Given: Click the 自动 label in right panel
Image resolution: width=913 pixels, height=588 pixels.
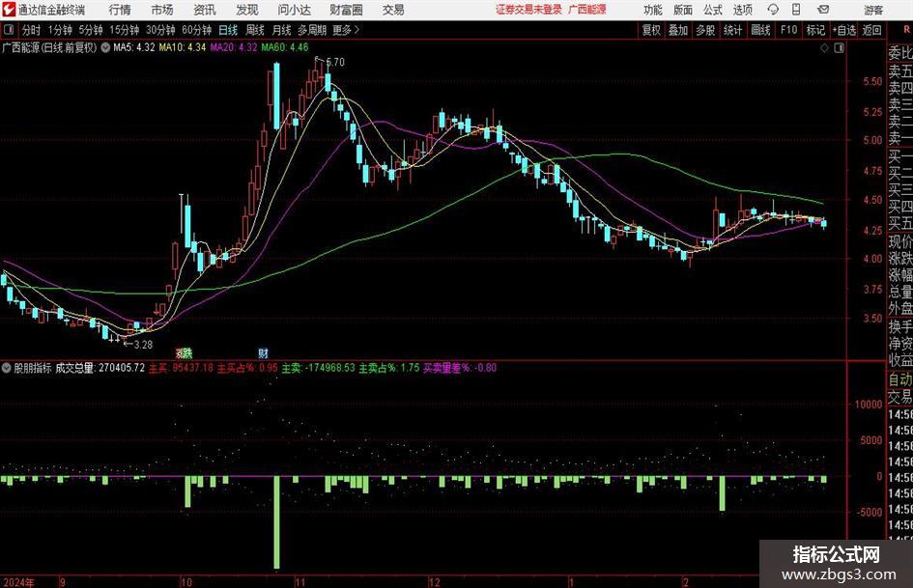Looking at the screenshot, I should (900, 379).
